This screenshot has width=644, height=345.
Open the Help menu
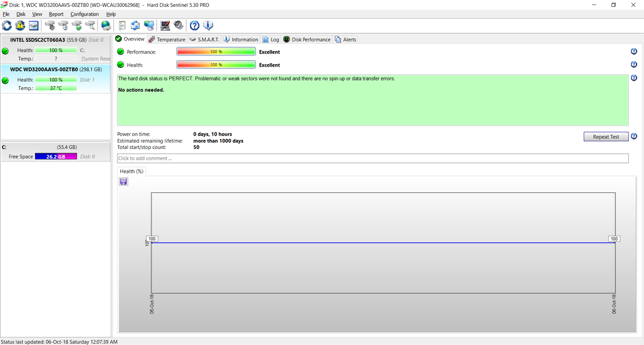[x=111, y=14]
